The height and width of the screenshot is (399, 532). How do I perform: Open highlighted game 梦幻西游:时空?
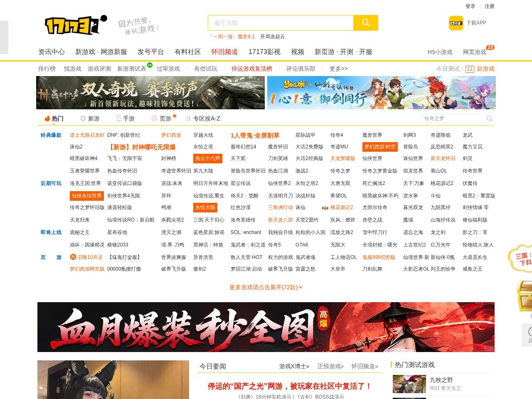(380, 147)
